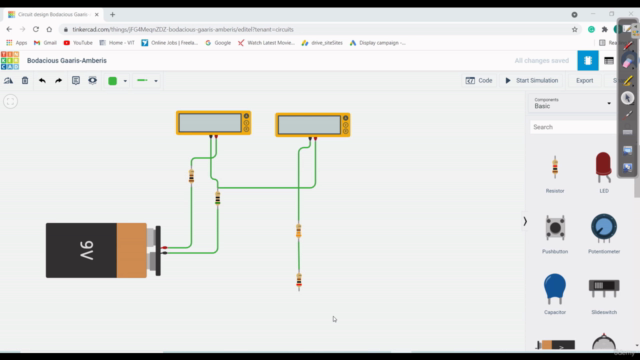Redo last action

pos(58,81)
